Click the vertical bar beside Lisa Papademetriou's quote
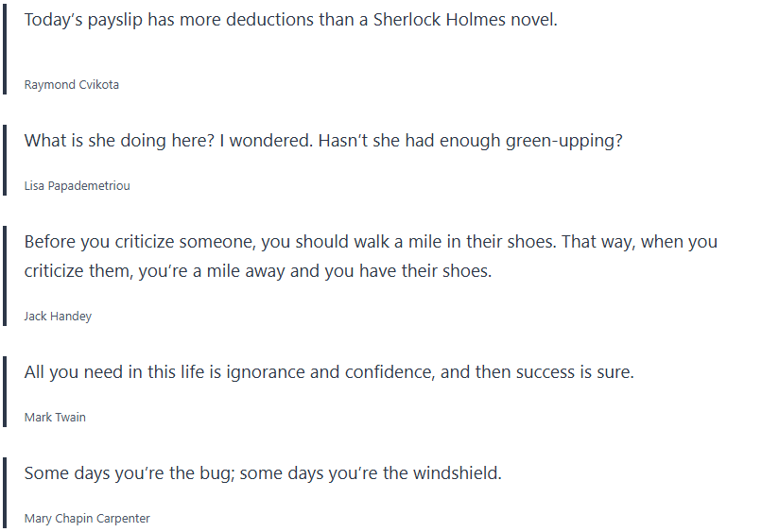 click(x=5, y=159)
